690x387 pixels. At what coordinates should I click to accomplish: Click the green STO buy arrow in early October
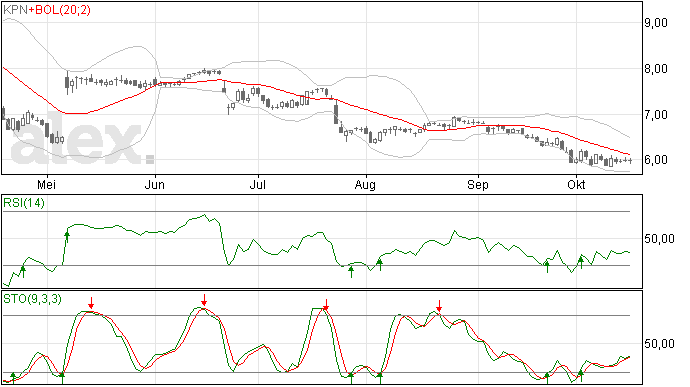point(580,376)
